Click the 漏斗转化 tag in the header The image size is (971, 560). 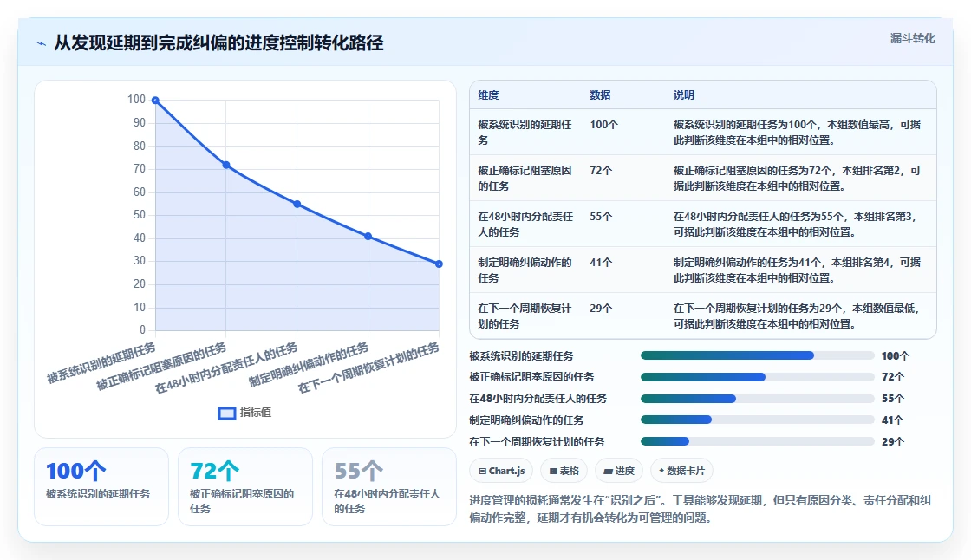click(x=912, y=38)
